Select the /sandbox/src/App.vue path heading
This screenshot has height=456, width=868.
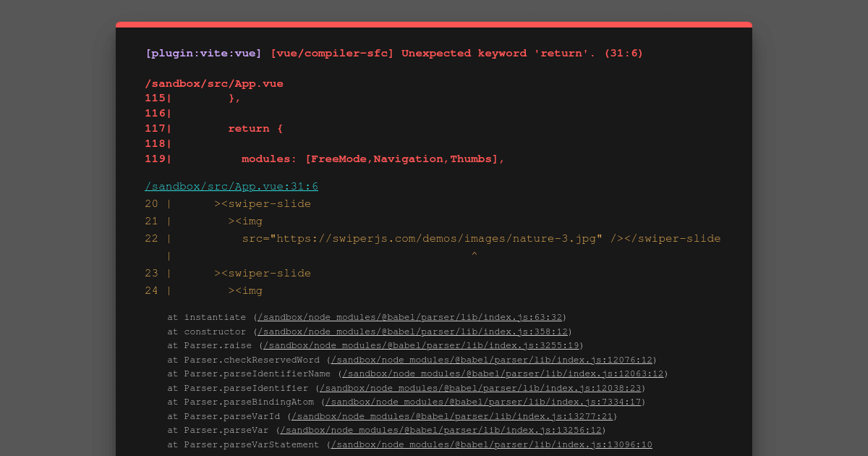pos(214,83)
